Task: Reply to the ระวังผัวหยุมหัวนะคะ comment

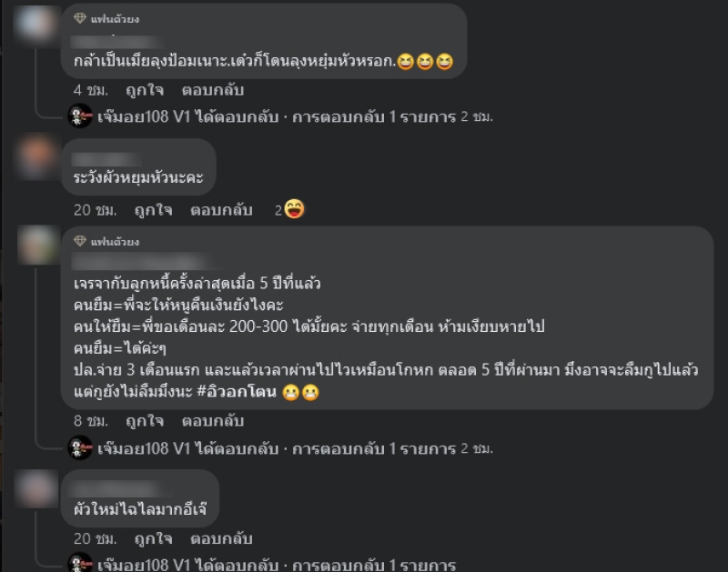Action: click(221, 210)
